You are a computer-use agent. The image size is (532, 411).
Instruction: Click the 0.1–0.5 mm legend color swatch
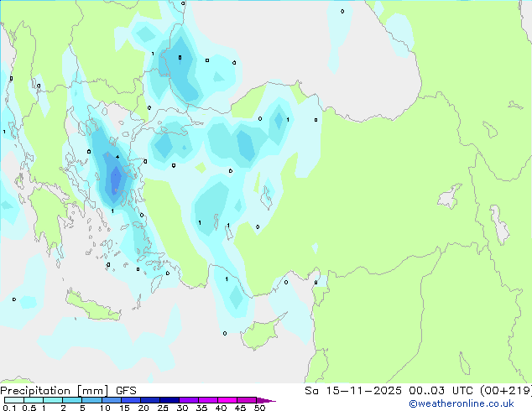(x=14, y=400)
